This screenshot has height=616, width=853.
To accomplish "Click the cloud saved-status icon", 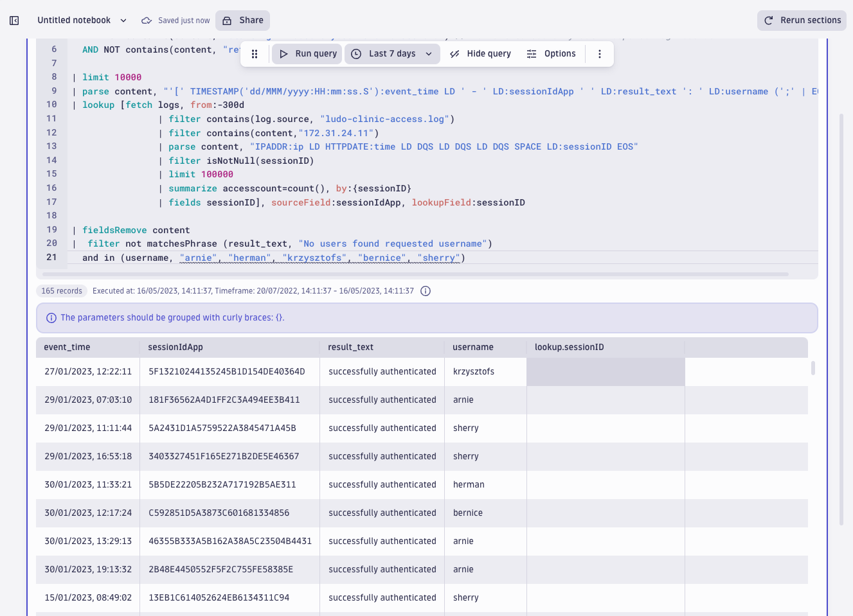I will 147,20.
